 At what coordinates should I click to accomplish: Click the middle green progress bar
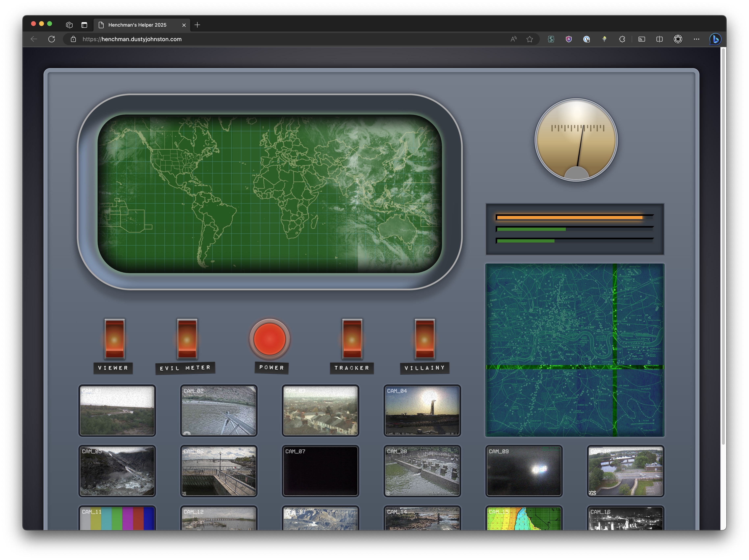(574, 229)
